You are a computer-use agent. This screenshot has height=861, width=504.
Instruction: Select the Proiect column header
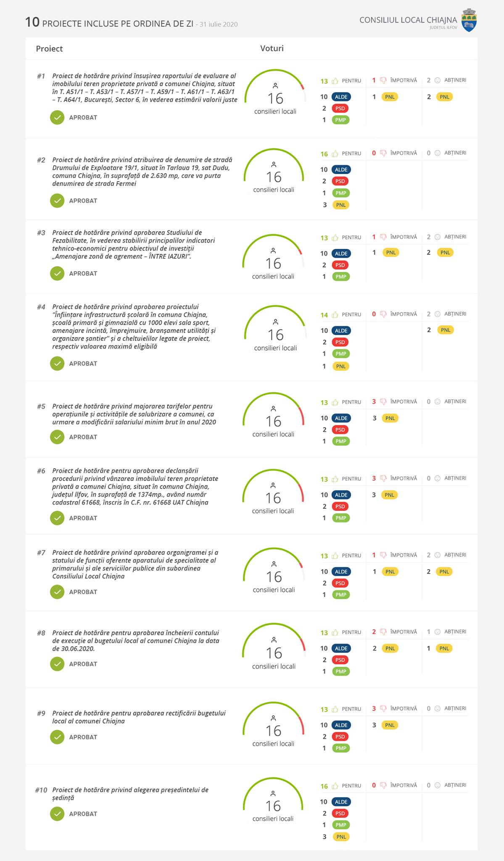49,49
